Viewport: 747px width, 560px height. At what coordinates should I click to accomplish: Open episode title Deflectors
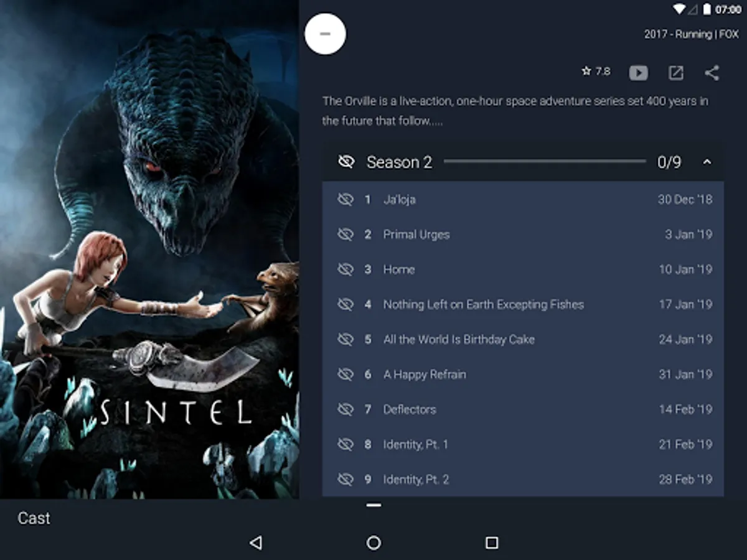point(409,409)
